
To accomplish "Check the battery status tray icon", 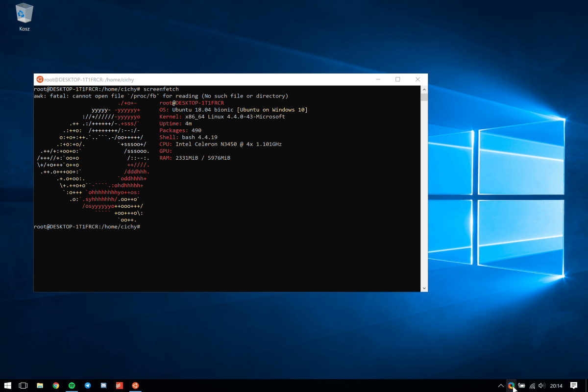I will tap(522, 386).
